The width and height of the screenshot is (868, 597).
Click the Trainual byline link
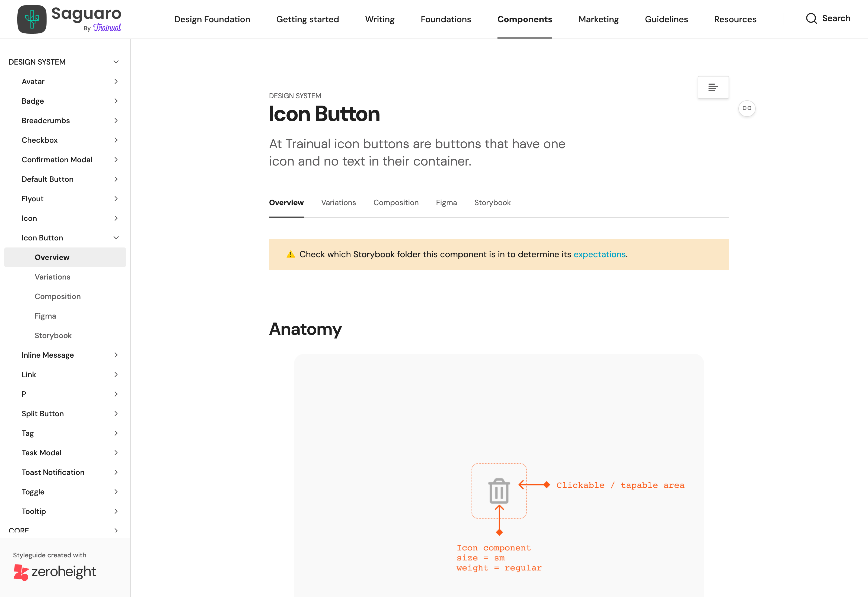click(x=107, y=28)
